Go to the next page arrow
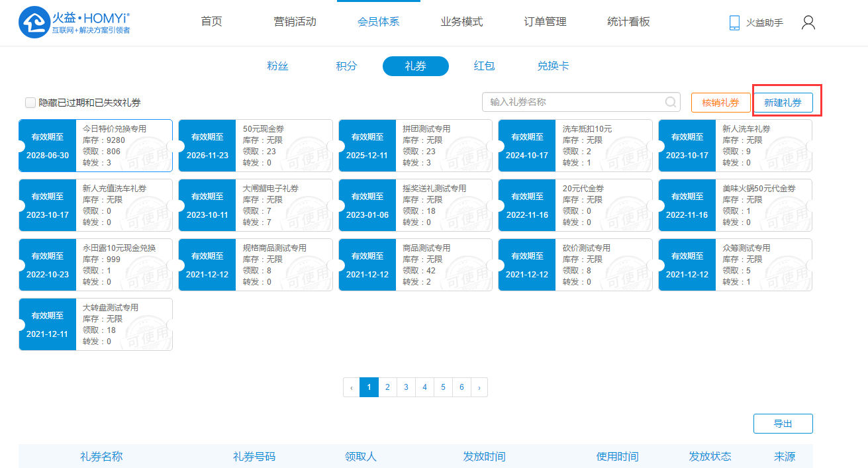Screen dimensions: 868x468 pos(479,387)
